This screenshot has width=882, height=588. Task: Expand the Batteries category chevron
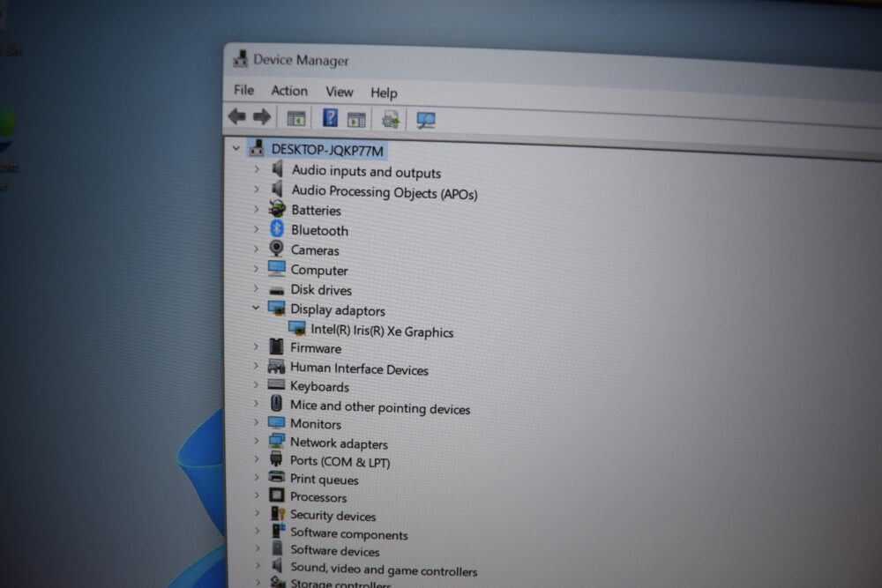coord(257,209)
